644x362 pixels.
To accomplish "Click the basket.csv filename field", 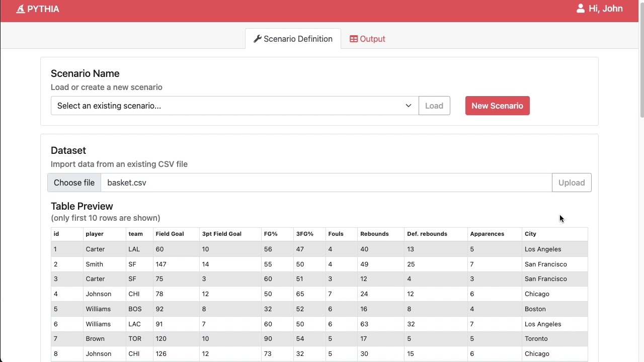I will tap(326, 183).
